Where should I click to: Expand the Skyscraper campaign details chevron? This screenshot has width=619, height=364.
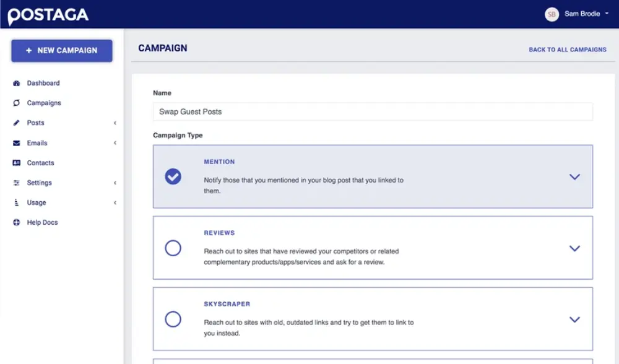point(574,319)
